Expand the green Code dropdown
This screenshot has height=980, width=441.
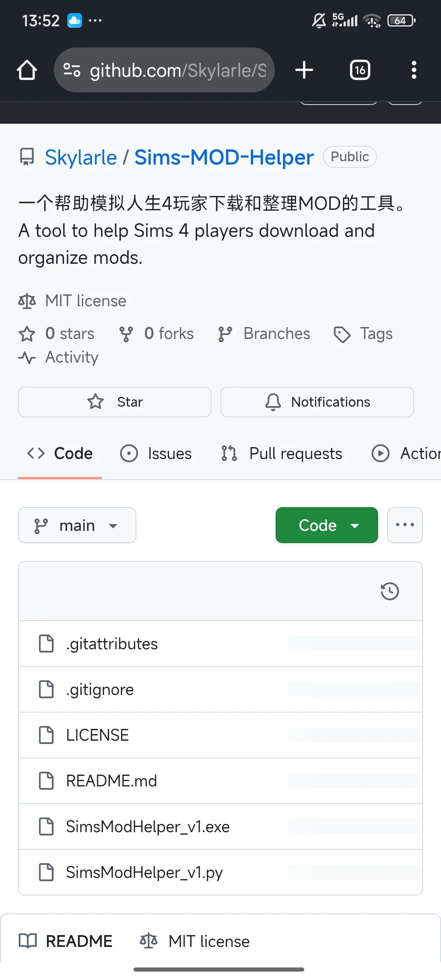tap(327, 525)
